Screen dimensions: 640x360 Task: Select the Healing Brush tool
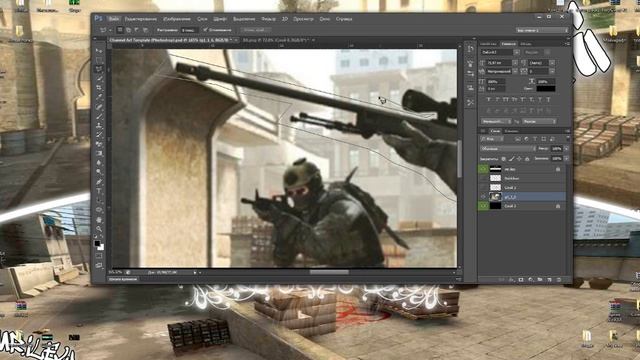click(x=99, y=107)
